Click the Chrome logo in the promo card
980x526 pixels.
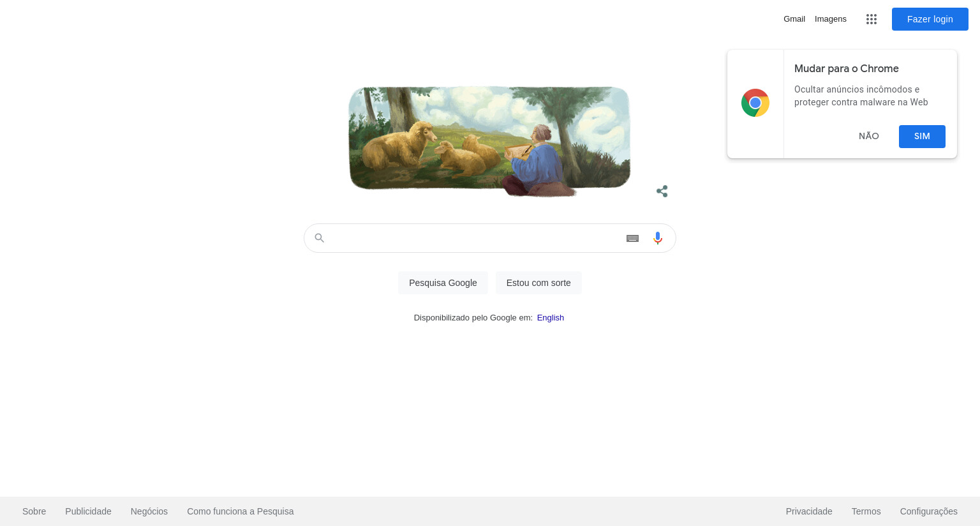click(755, 103)
